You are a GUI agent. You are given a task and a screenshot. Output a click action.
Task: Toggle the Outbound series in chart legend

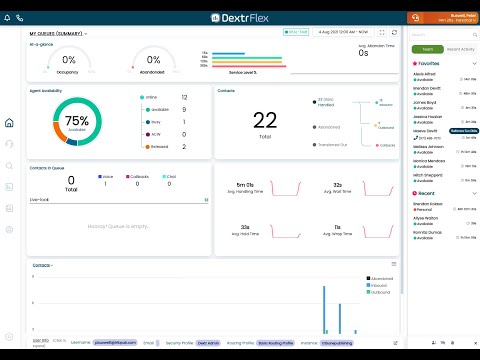[x=378, y=292]
